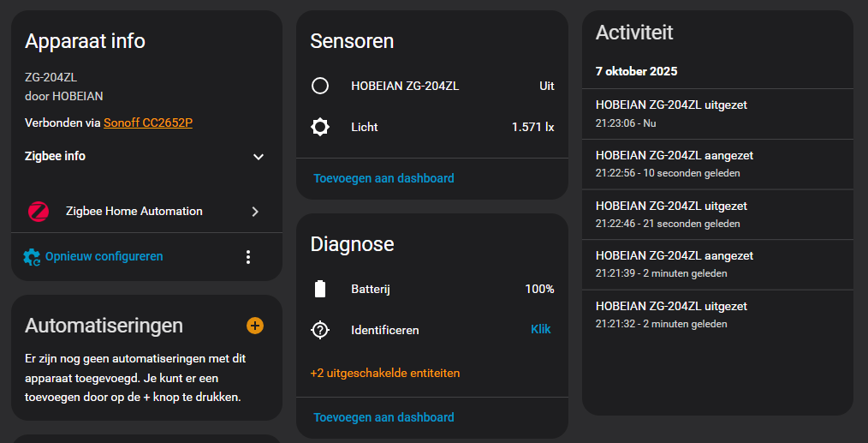The image size is (868, 443).
Task: Click Toevoegen aan dashboard under Sensoren
Action: 383,178
